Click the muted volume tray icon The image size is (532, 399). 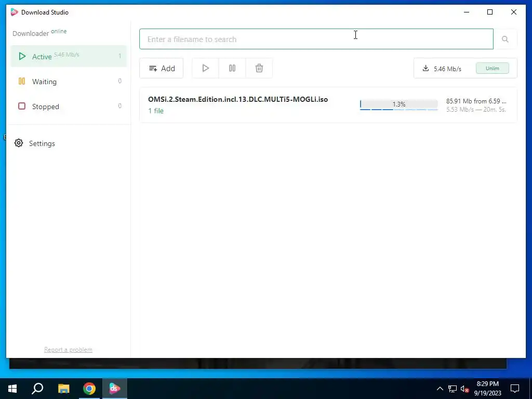pyautogui.click(x=465, y=389)
